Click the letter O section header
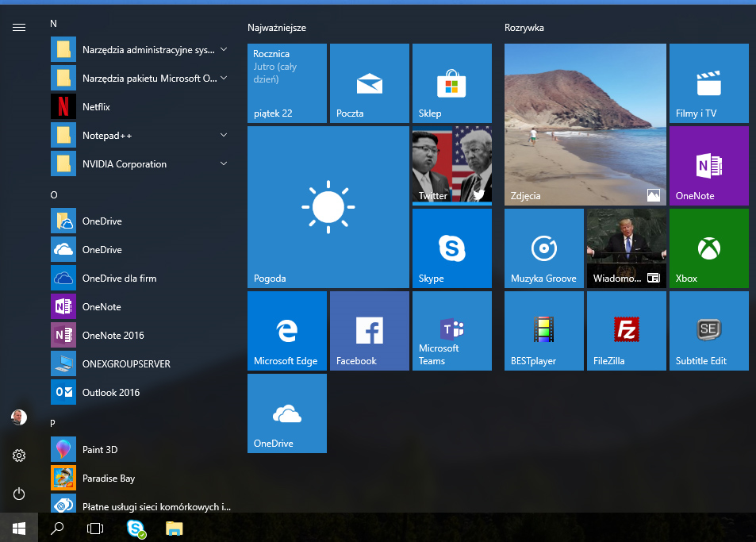Screen dimensions: 756x542 click(54, 194)
